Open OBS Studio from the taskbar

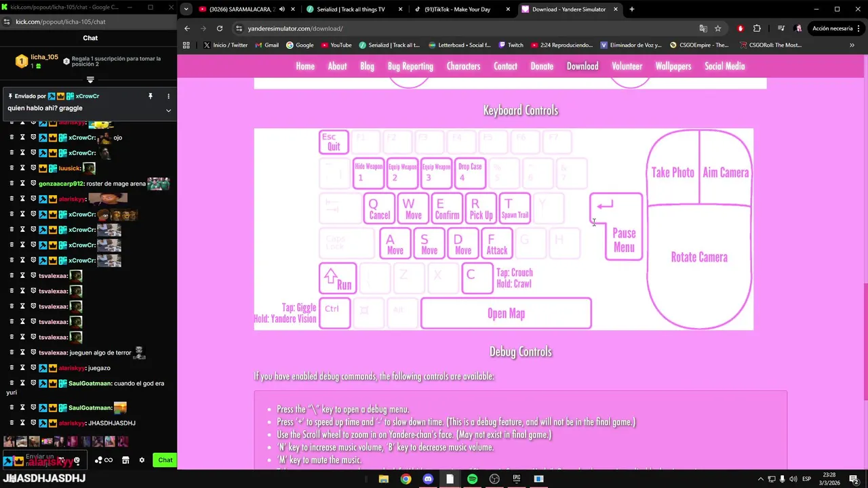click(494, 479)
